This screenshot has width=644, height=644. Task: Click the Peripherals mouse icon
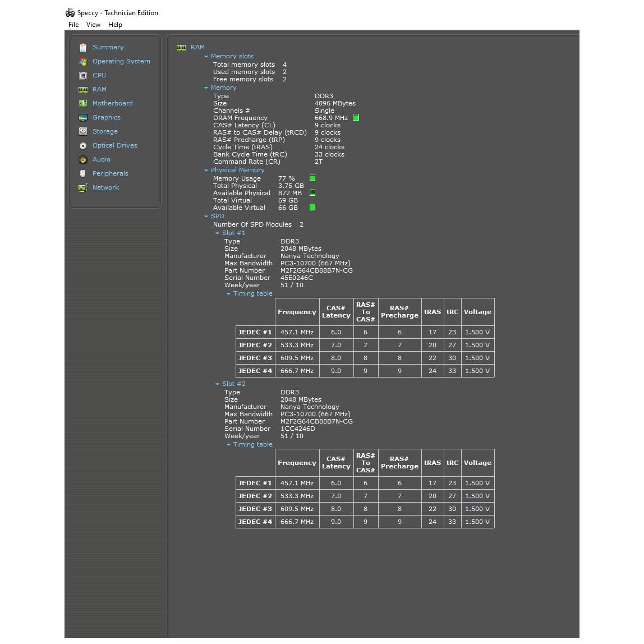tap(83, 174)
